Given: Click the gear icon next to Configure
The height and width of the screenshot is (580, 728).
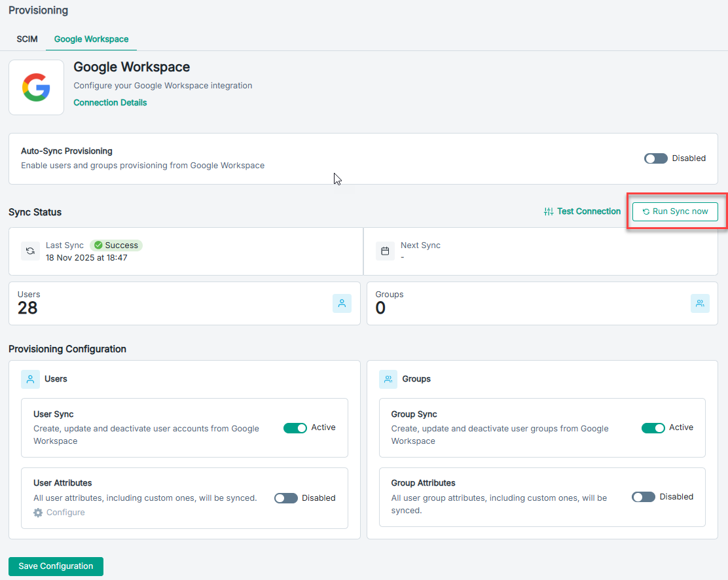Looking at the screenshot, I should (x=39, y=513).
